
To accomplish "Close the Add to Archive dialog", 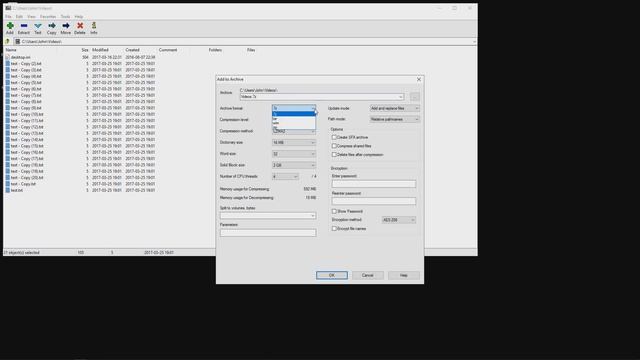I will pos(419,79).
